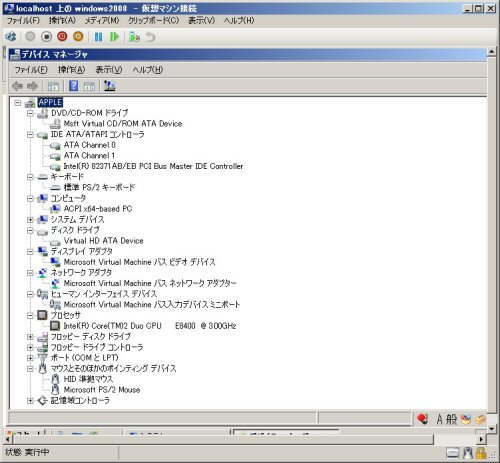The width and height of the screenshot is (500, 463).
Task: Click the フロッピー ドライブ コントローラ icon
Action: pos(42,348)
